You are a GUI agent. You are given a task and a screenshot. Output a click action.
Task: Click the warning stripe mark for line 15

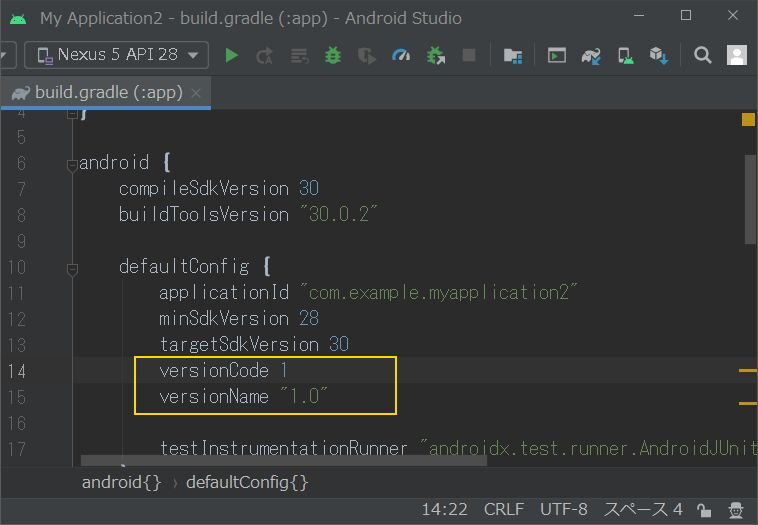coord(748,403)
